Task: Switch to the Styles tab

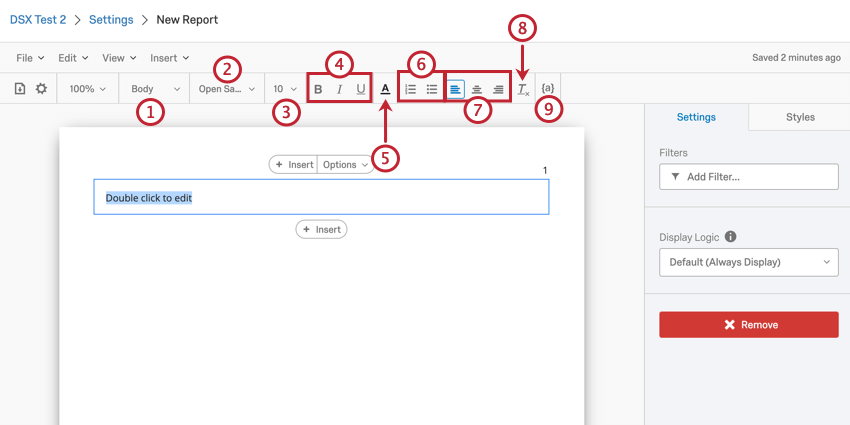Action: [x=800, y=117]
